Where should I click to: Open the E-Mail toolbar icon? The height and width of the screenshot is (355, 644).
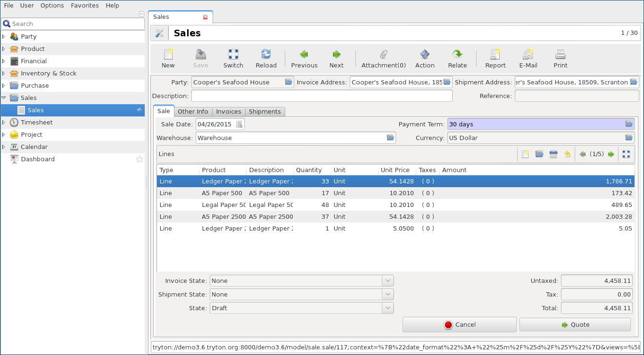tap(528, 58)
